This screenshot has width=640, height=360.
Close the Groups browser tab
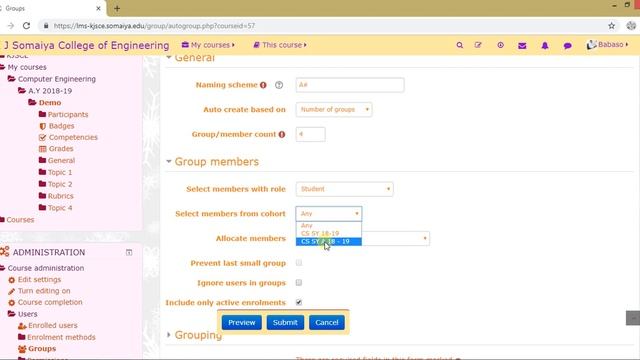point(98,8)
